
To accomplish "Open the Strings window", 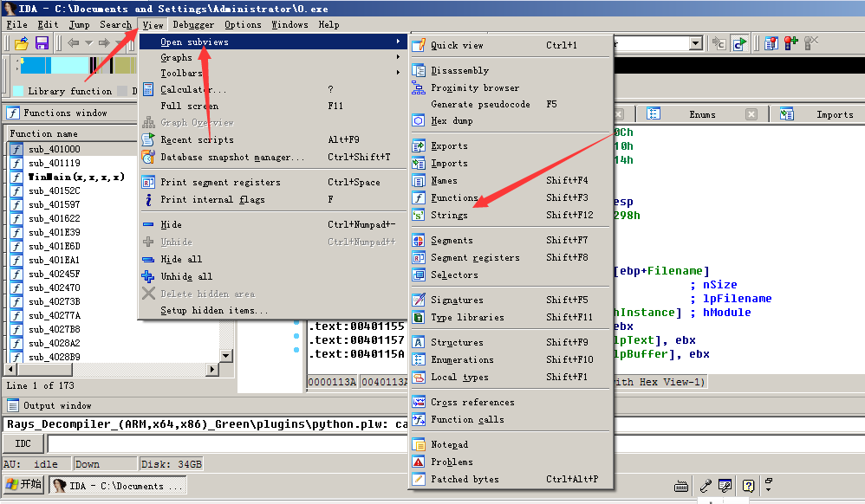I will [x=511, y=215].
